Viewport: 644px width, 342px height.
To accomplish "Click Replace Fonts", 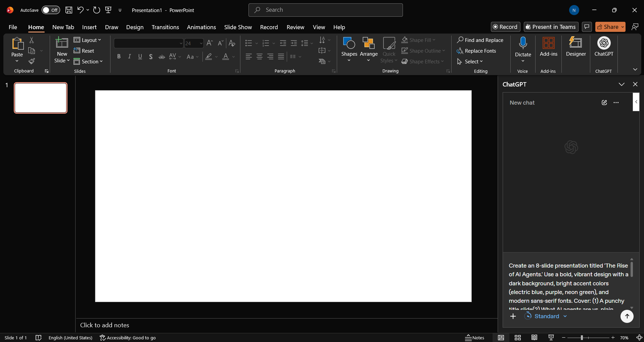I will point(476,51).
